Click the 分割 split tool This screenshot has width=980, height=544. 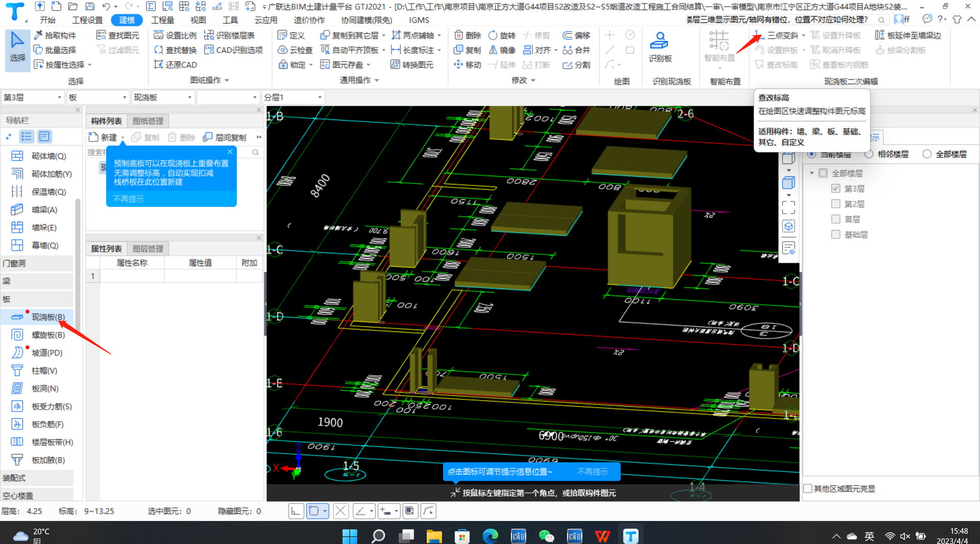coord(576,65)
